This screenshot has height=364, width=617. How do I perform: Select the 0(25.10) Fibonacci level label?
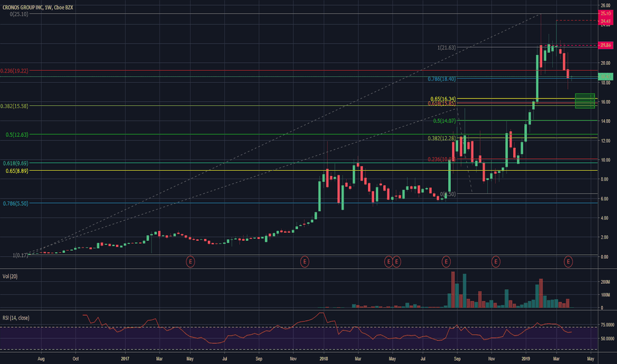tap(19, 14)
